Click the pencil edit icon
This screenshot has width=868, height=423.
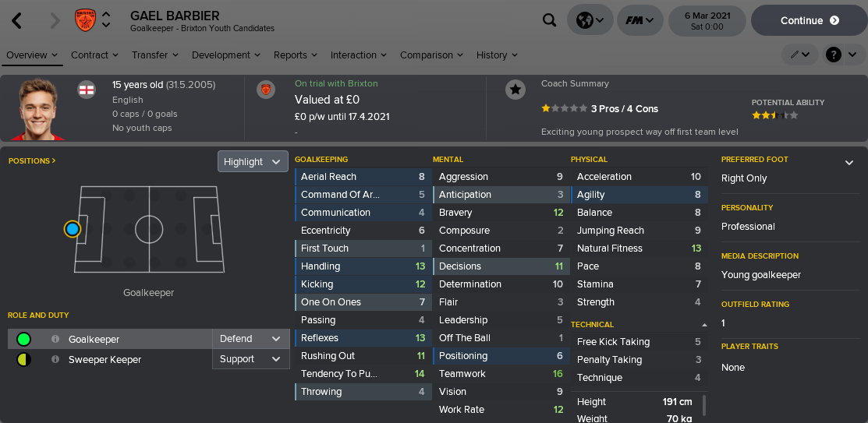coord(795,55)
